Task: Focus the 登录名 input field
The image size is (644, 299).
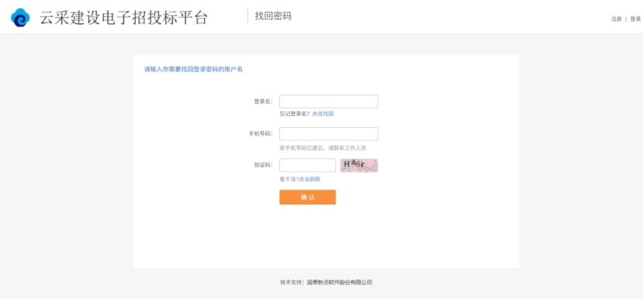Action: pyautogui.click(x=328, y=101)
